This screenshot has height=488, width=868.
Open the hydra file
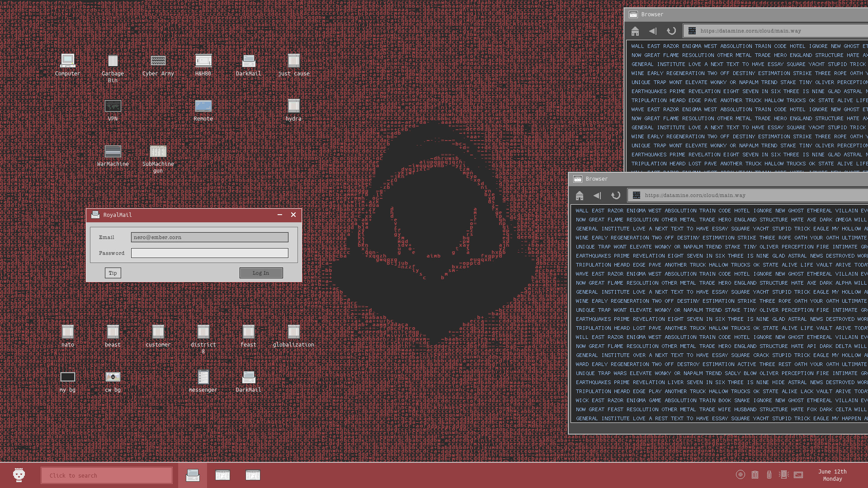tap(293, 106)
